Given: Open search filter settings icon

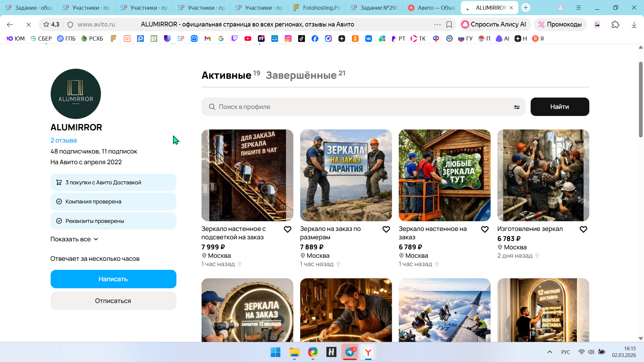Looking at the screenshot, I should click(x=517, y=107).
